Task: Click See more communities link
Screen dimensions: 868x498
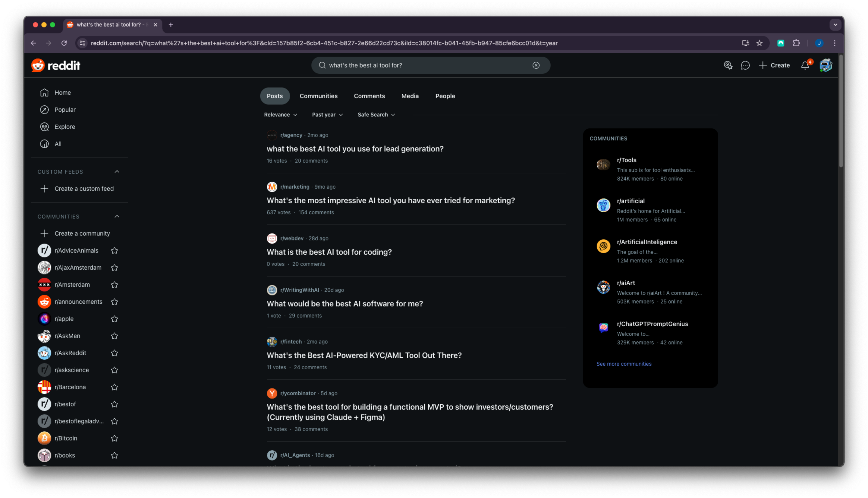Action: pyautogui.click(x=624, y=364)
